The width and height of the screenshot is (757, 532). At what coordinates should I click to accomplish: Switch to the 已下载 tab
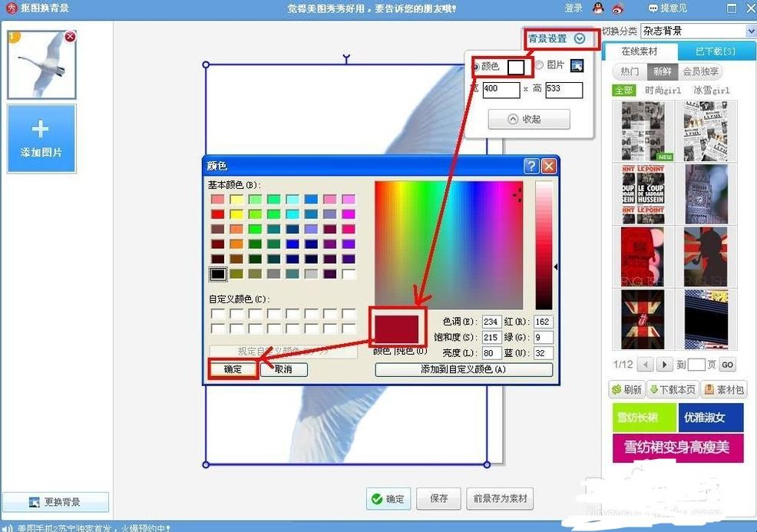click(x=716, y=51)
